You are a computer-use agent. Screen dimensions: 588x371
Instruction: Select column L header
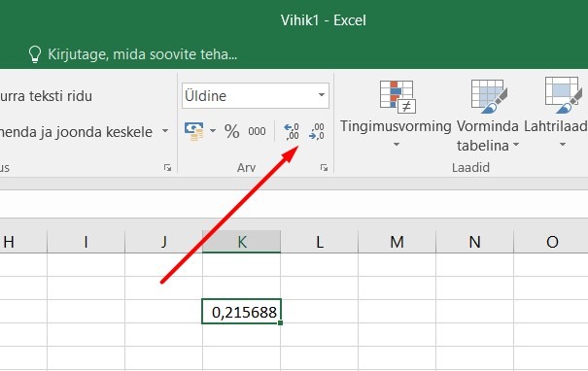pyautogui.click(x=319, y=242)
